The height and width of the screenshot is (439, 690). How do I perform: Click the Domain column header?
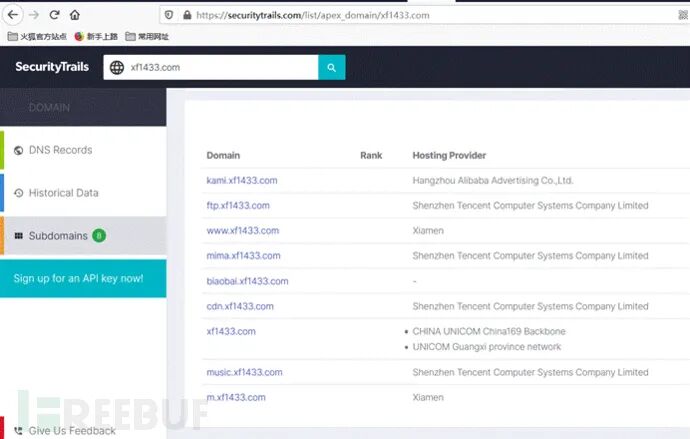click(223, 155)
